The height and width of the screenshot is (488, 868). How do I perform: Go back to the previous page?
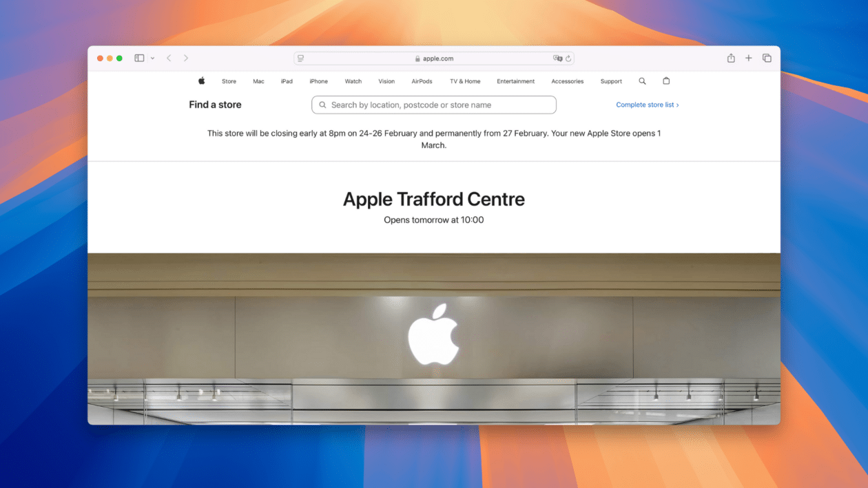[169, 59]
